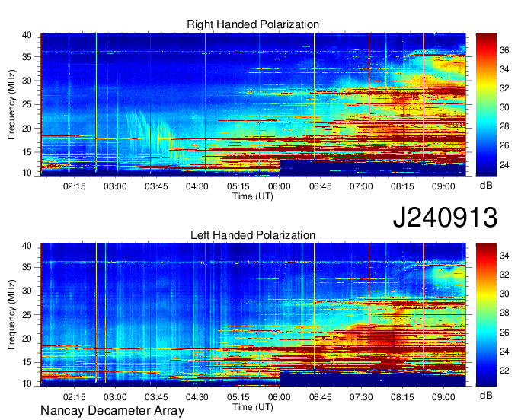Click the right-handed spectrogram plot
This screenshot has width=518, height=420.
pos(254,104)
